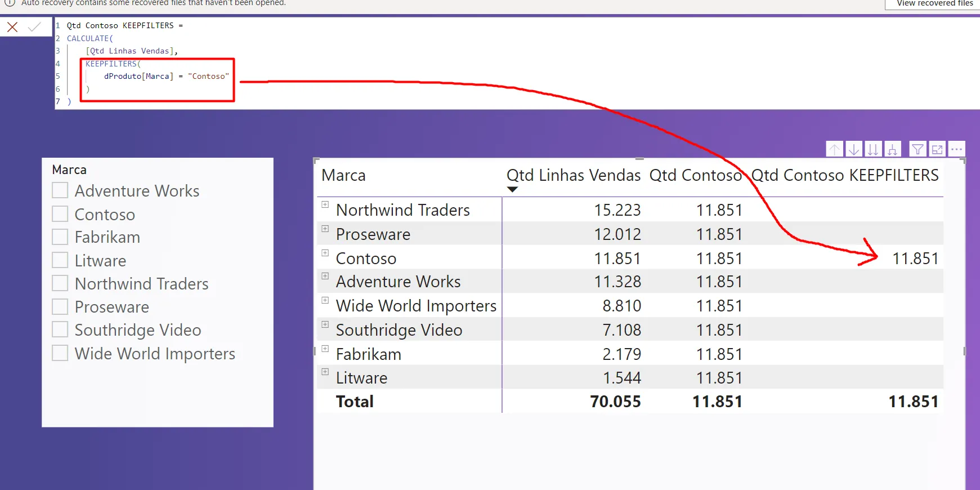Open the More options ellipsis menu
Screen dimensions: 980x490
coord(956,149)
